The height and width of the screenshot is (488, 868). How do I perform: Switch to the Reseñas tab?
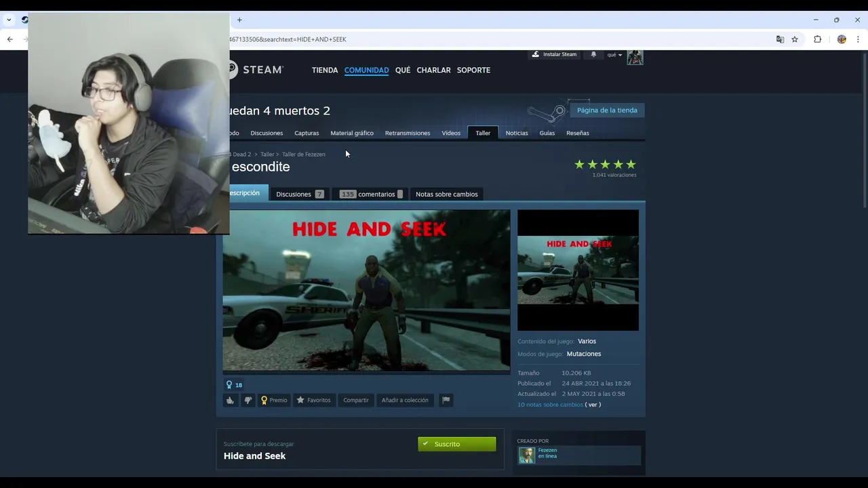(x=578, y=133)
